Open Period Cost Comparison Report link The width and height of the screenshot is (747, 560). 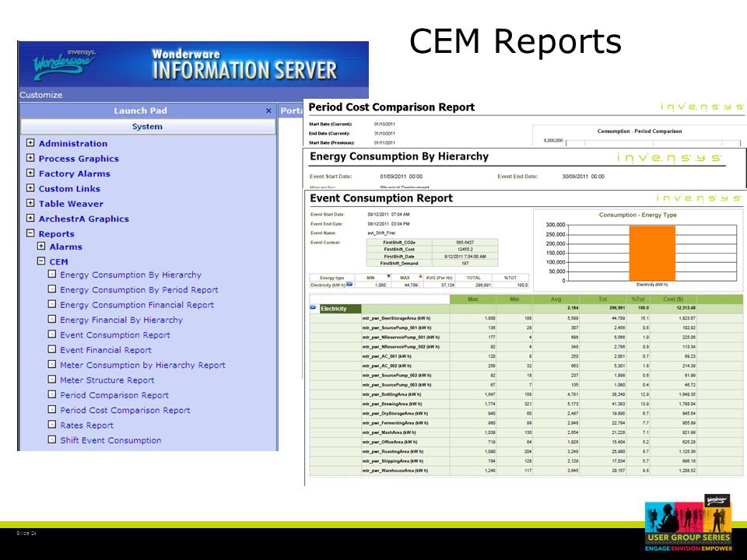click(124, 411)
